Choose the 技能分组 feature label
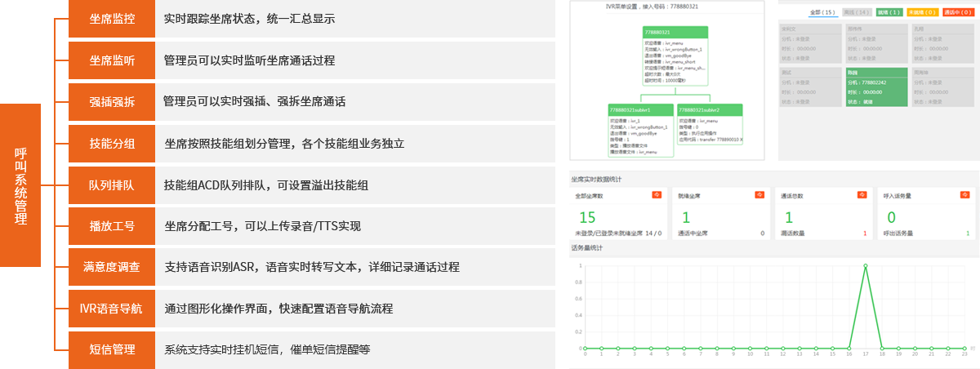 [112, 144]
